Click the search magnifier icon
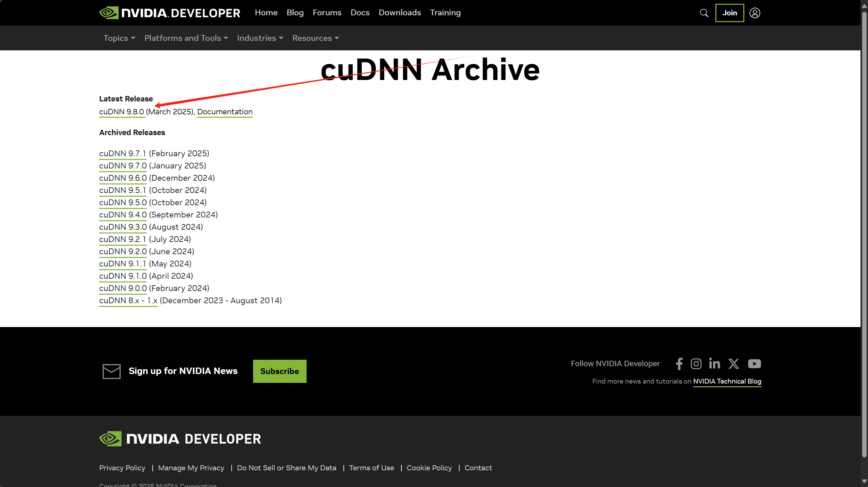 pos(704,13)
